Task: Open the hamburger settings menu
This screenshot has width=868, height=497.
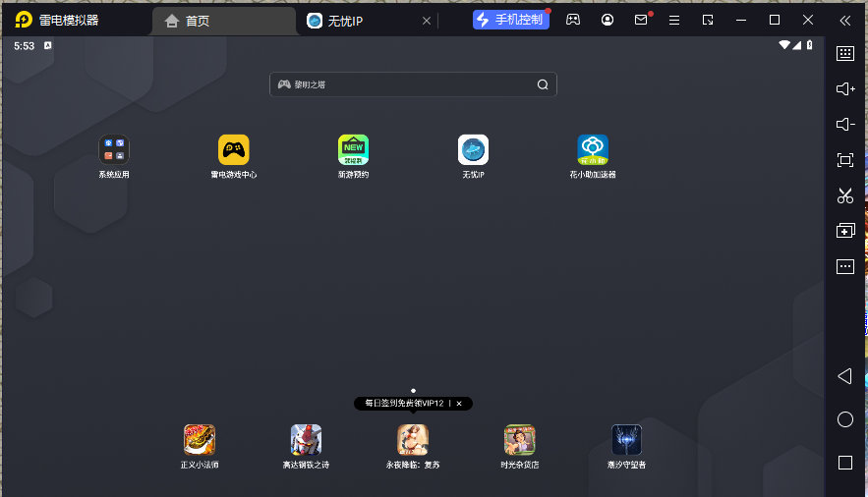Action: point(674,21)
